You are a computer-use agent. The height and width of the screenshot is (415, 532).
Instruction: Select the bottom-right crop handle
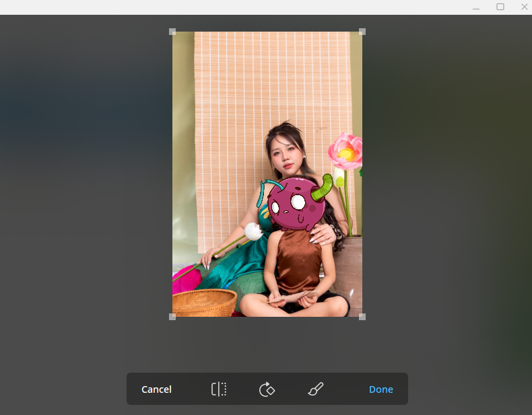coord(362,316)
